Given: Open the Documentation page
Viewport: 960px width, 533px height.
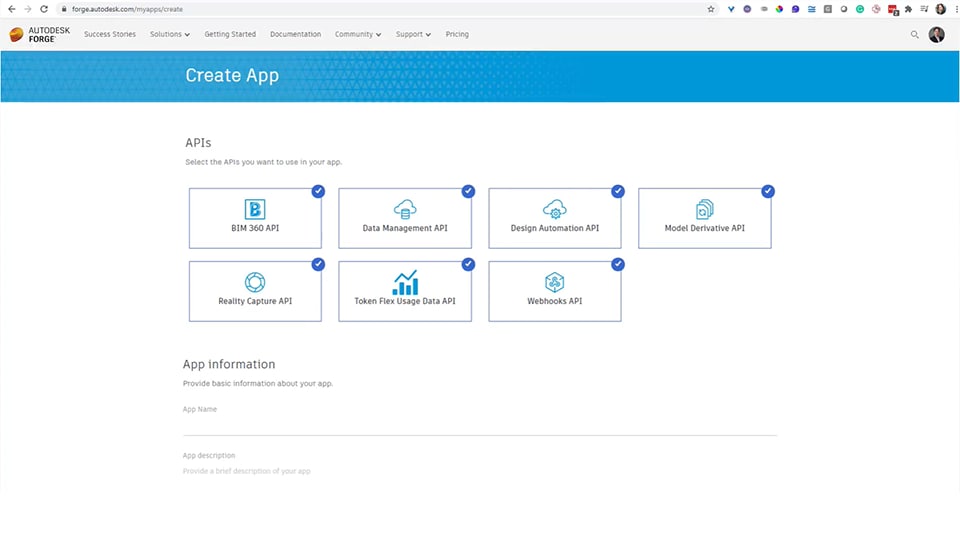Looking at the screenshot, I should tap(295, 34).
